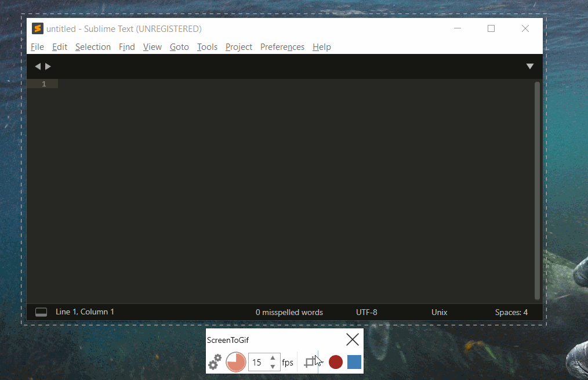This screenshot has height=380, width=588.
Task: Click inside the empty editor text area
Action: point(296,191)
